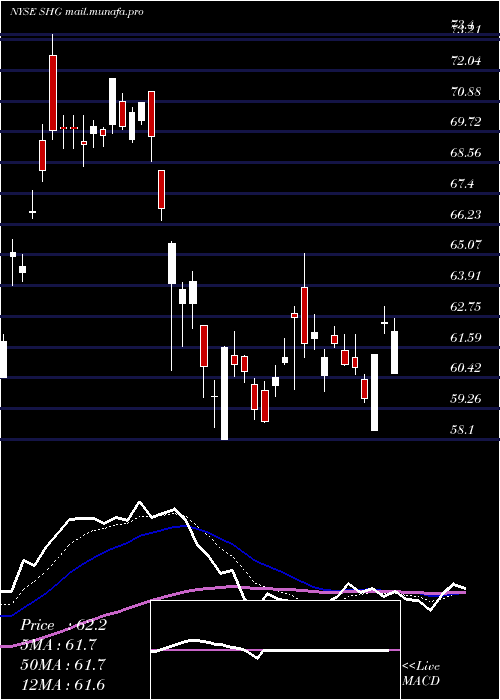
Task: Click the tallest red candle near 72.04
Action: point(53,93)
